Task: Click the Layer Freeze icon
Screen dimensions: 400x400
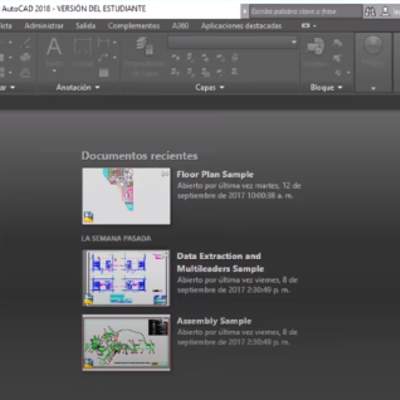Action: pyautogui.click(x=206, y=58)
